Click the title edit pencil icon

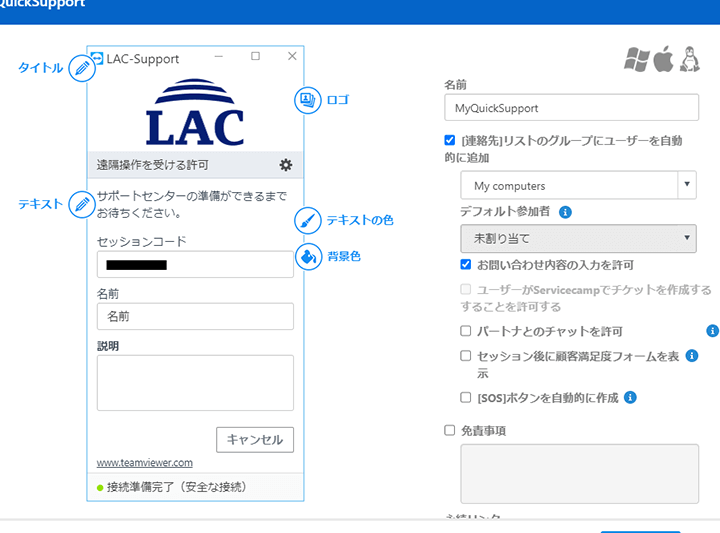coord(82,68)
